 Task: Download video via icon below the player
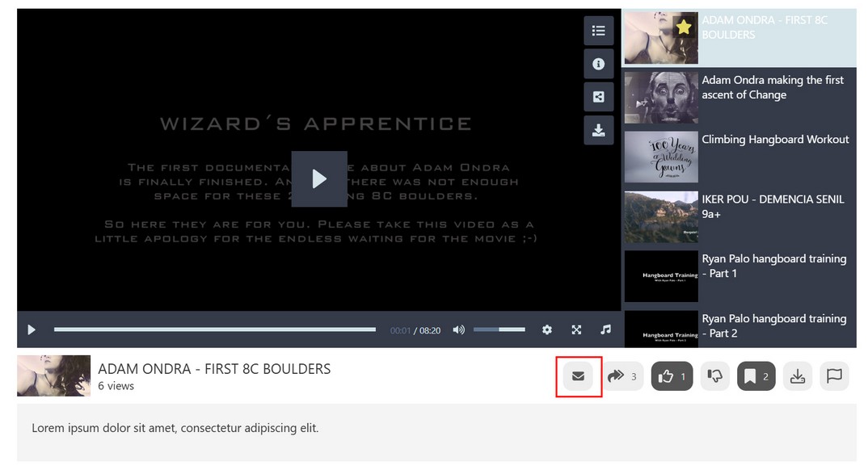(798, 376)
